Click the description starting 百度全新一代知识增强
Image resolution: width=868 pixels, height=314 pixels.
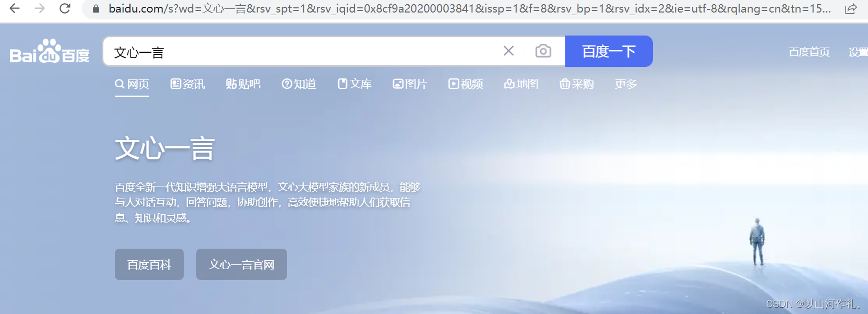(x=267, y=202)
